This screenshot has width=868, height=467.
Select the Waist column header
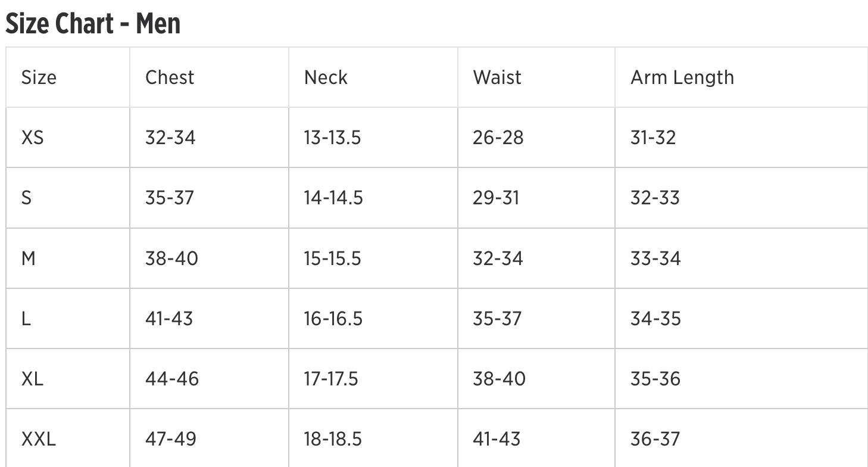[497, 77]
